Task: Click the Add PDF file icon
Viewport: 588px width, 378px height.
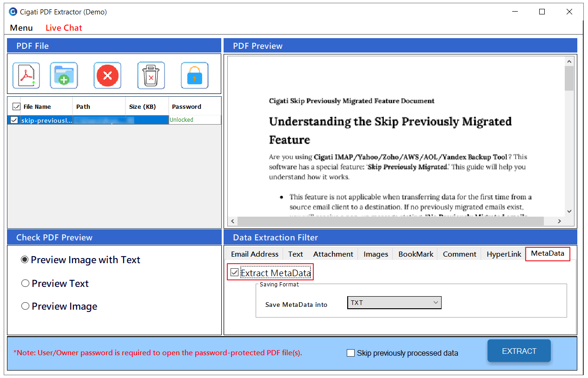Action: click(x=26, y=75)
